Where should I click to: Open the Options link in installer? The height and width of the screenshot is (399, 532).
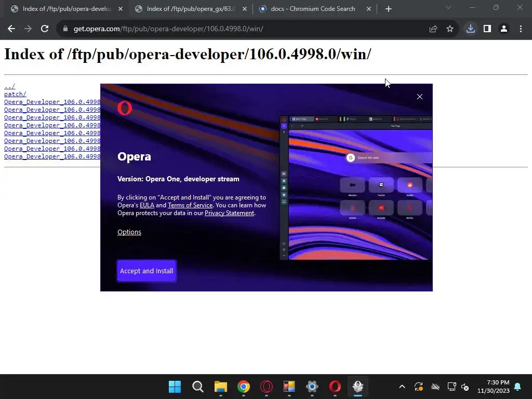tap(129, 232)
